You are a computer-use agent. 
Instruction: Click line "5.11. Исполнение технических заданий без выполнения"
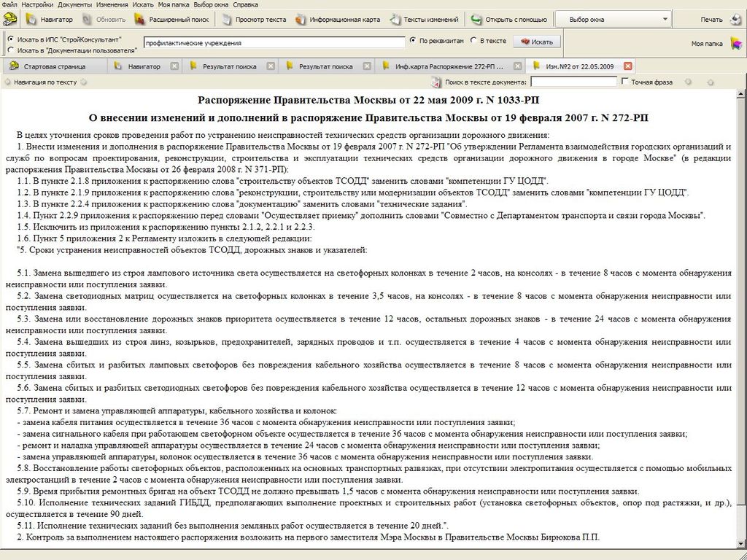click(233, 526)
